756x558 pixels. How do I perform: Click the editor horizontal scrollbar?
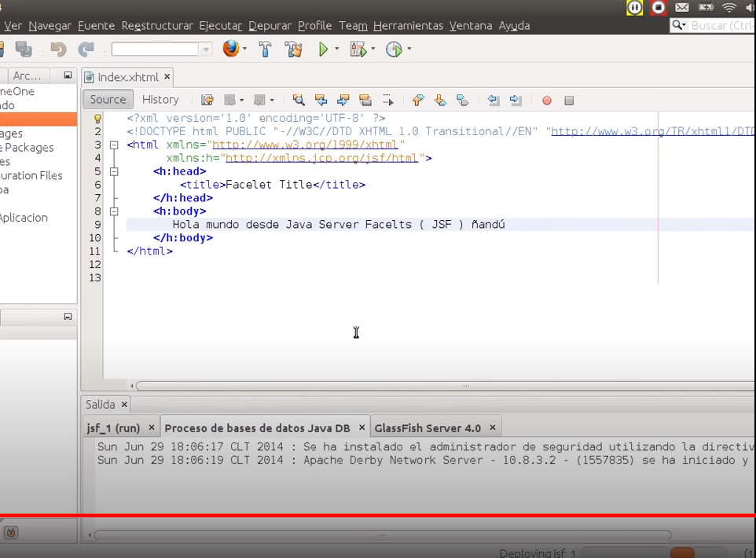(446, 386)
